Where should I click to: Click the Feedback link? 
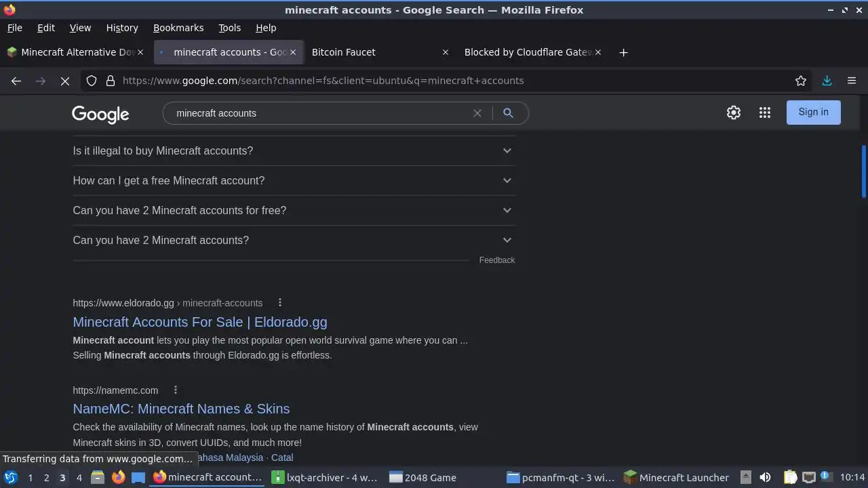pos(497,260)
